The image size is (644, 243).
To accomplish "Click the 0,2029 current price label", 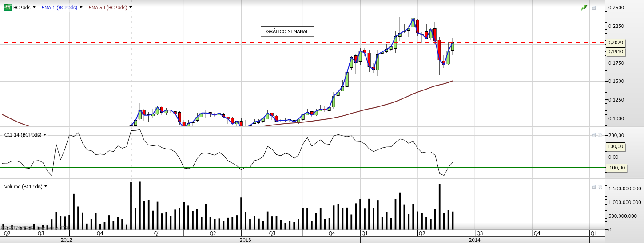I will (615, 43).
